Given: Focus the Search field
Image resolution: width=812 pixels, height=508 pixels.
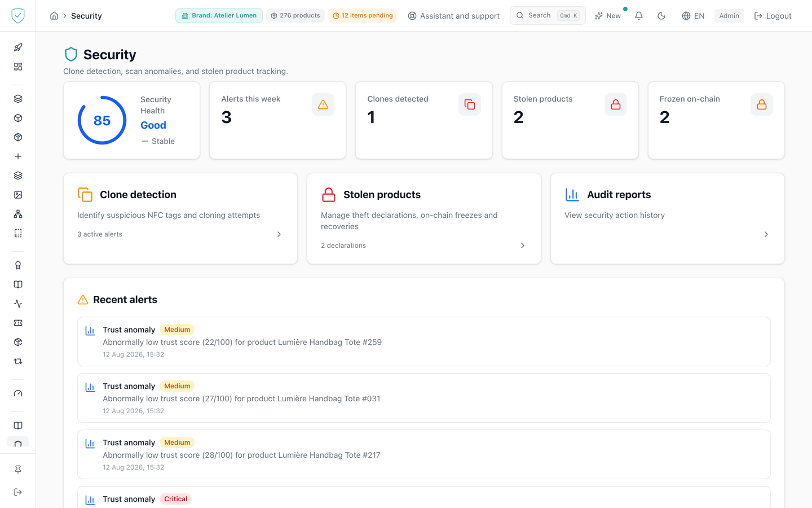Looking at the screenshot, I should (x=548, y=15).
